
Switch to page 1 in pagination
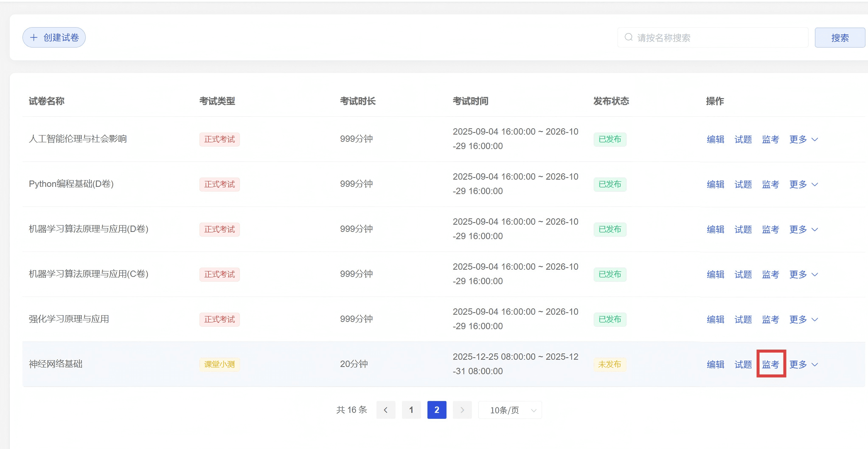(411, 410)
